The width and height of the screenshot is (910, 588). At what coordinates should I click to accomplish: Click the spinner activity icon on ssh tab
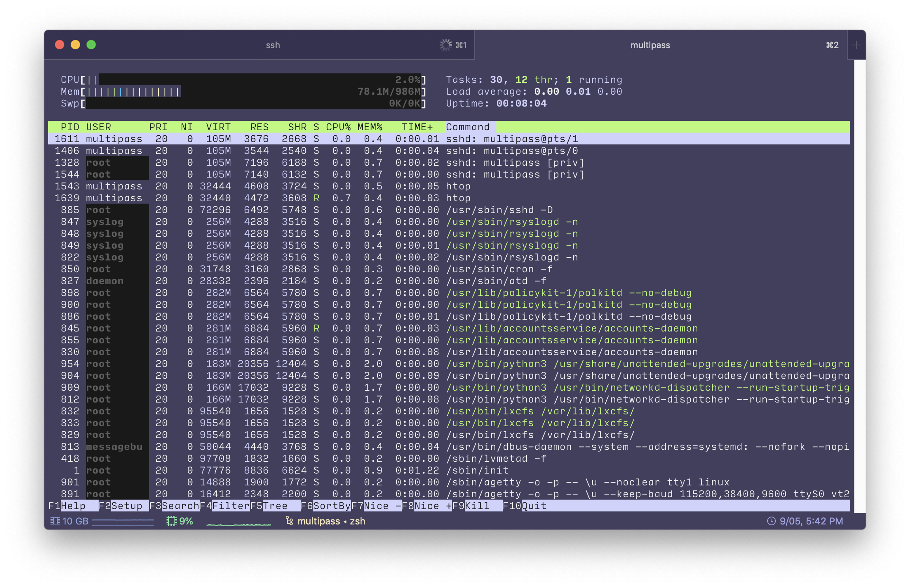tap(446, 45)
